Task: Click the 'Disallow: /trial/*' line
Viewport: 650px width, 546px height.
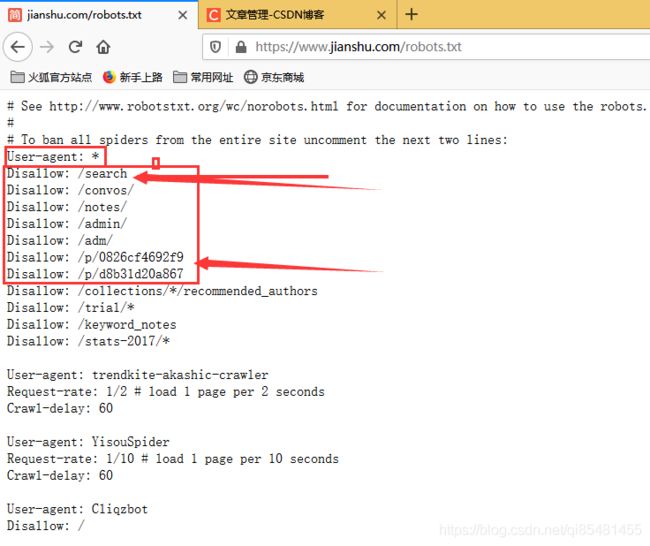Action: pos(70,308)
